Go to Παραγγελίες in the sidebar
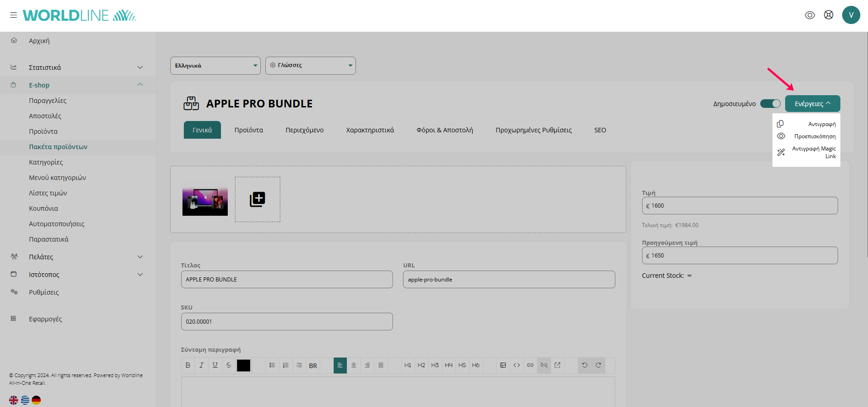This screenshot has width=868, height=407. pos(48,101)
